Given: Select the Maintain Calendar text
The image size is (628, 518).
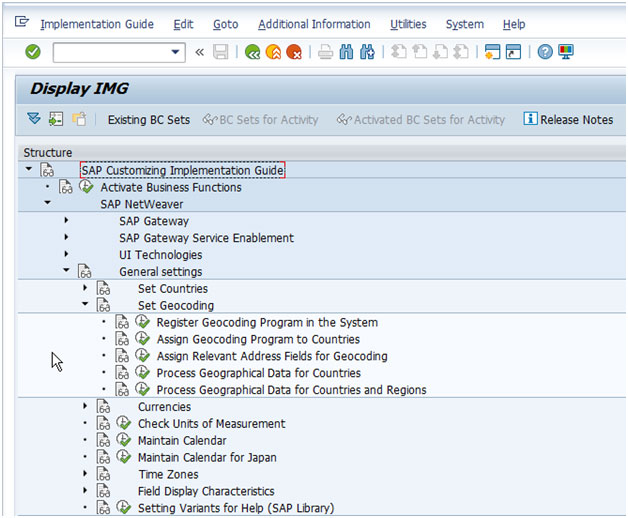Looking at the screenshot, I should click(182, 441).
